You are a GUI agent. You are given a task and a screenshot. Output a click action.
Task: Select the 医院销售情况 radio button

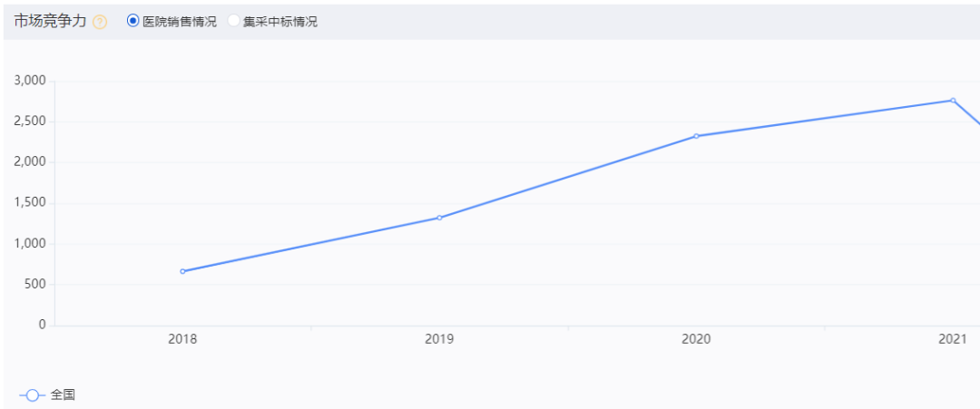point(132,21)
